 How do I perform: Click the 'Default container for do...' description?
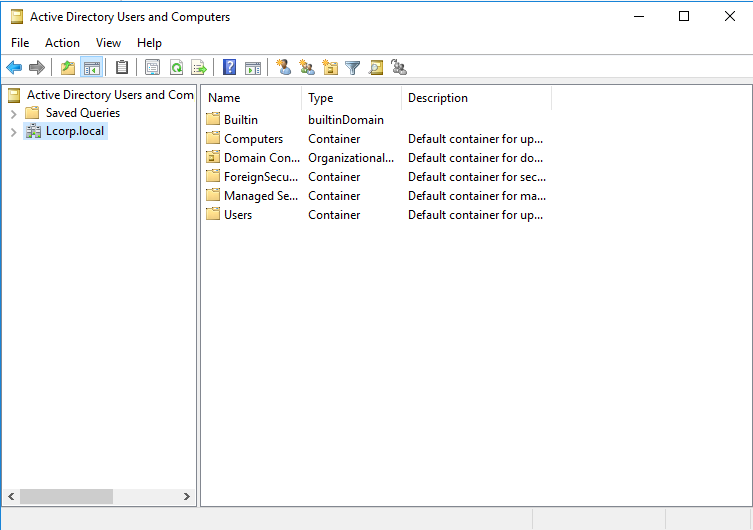tap(475, 158)
